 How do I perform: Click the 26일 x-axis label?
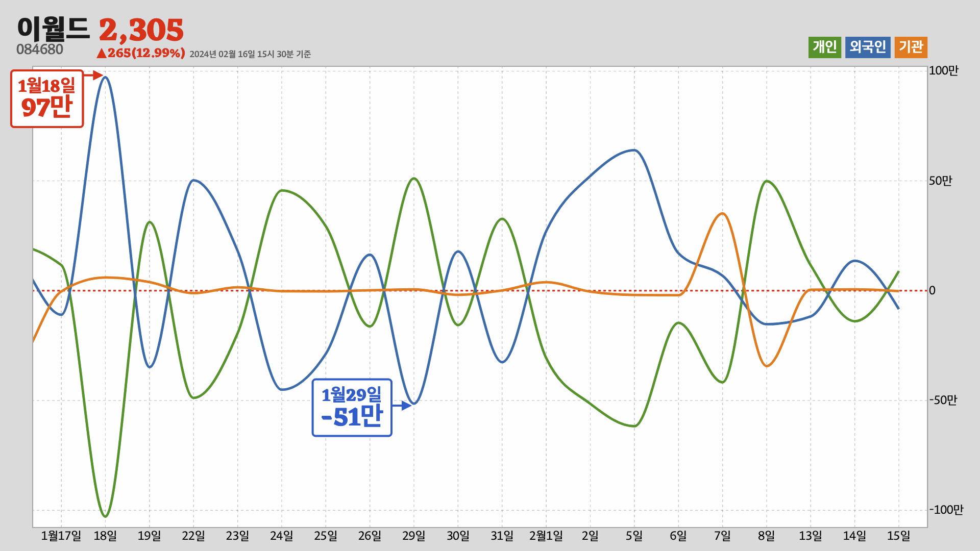(370, 536)
